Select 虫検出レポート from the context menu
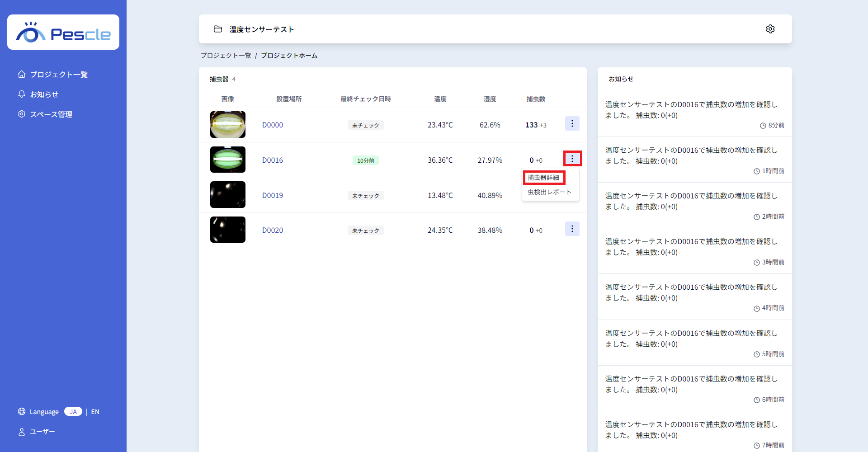The height and width of the screenshot is (452, 868). [x=549, y=192]
